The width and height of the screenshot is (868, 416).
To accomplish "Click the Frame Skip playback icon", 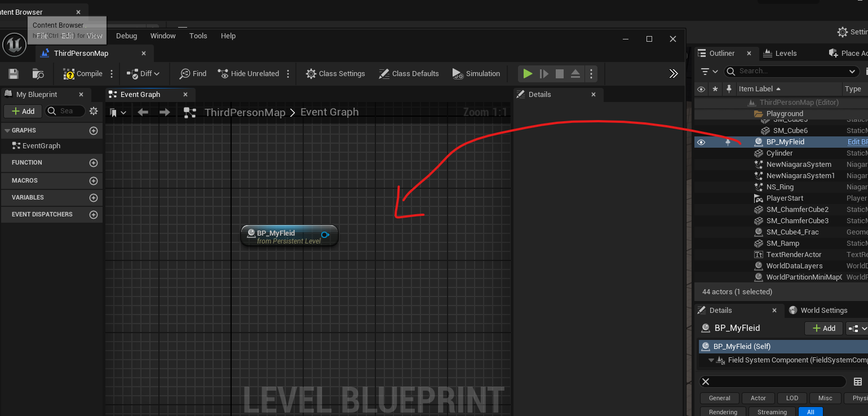I will [544, 74].
